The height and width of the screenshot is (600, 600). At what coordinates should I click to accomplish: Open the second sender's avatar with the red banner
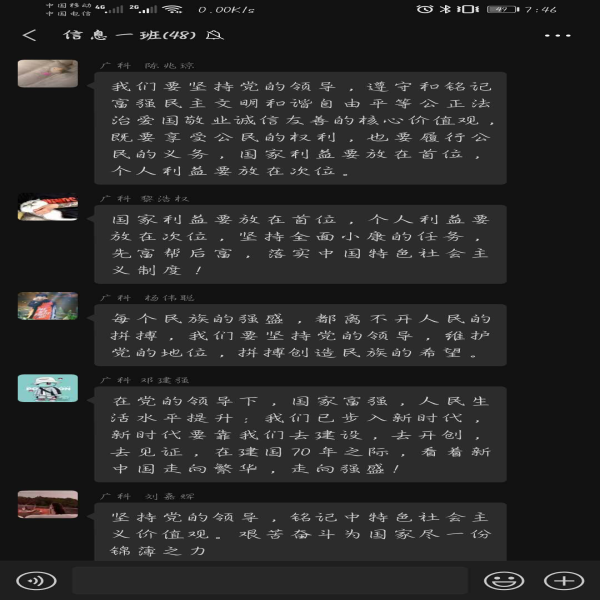(x=48, y=207)
